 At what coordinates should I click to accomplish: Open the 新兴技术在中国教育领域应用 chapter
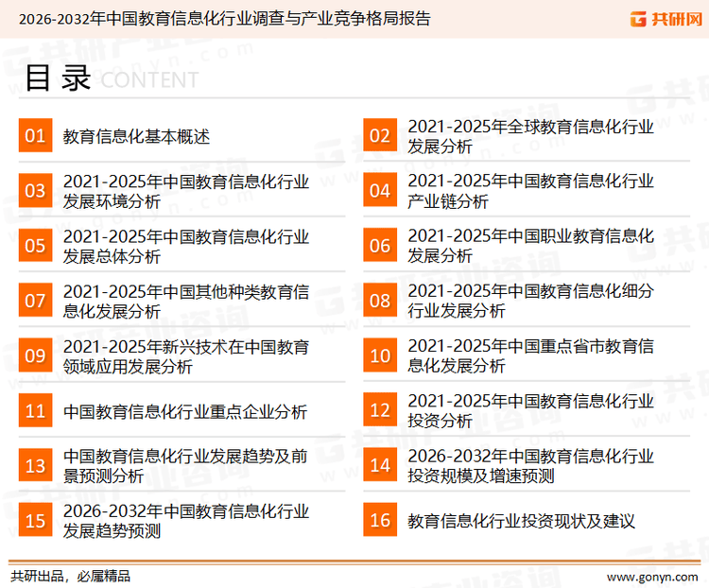[185, 356]
